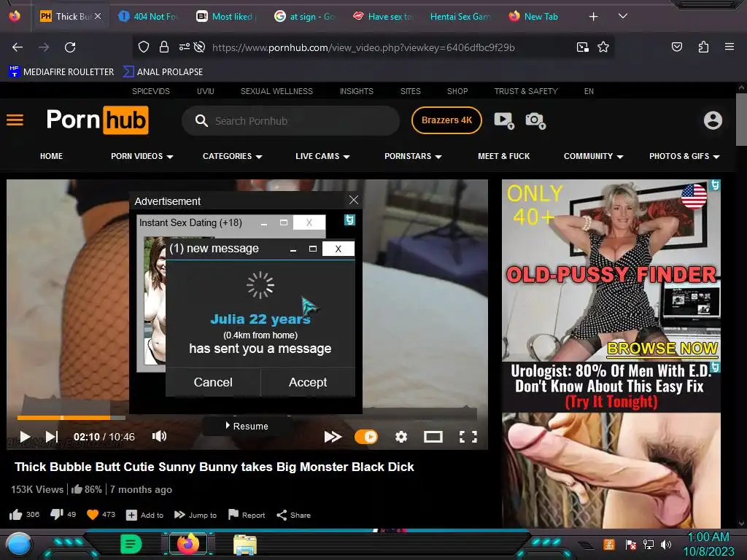Close the Advertisement overlay with X
The height and width of the screenshot is (560, 747).
click(354, 200)
